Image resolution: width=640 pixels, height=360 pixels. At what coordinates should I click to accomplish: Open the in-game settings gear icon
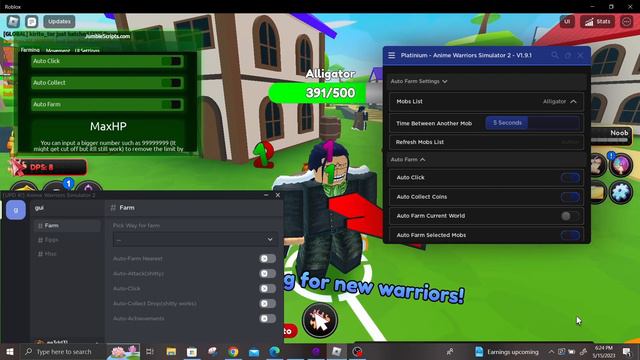click(x=621, y=192)
